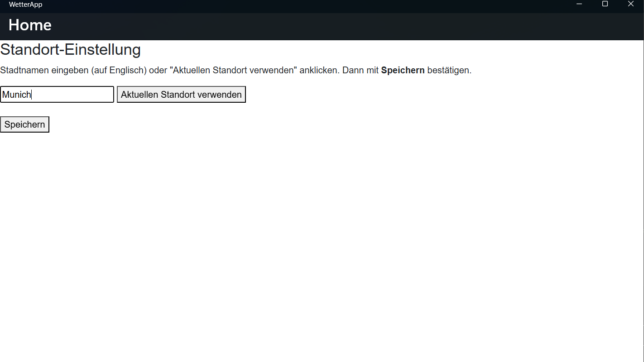
Task: Click the Standort-Einstellung heading
Action: click(x=70, y=49)
